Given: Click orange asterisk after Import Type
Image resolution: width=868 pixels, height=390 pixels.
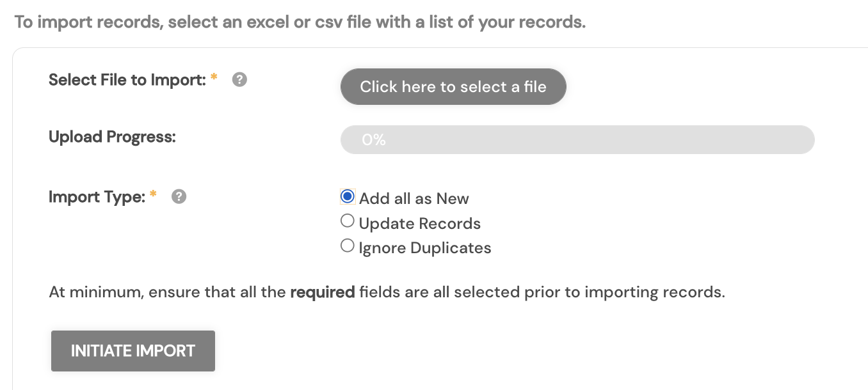Looking at the screenshot, I should coord(153,195).
